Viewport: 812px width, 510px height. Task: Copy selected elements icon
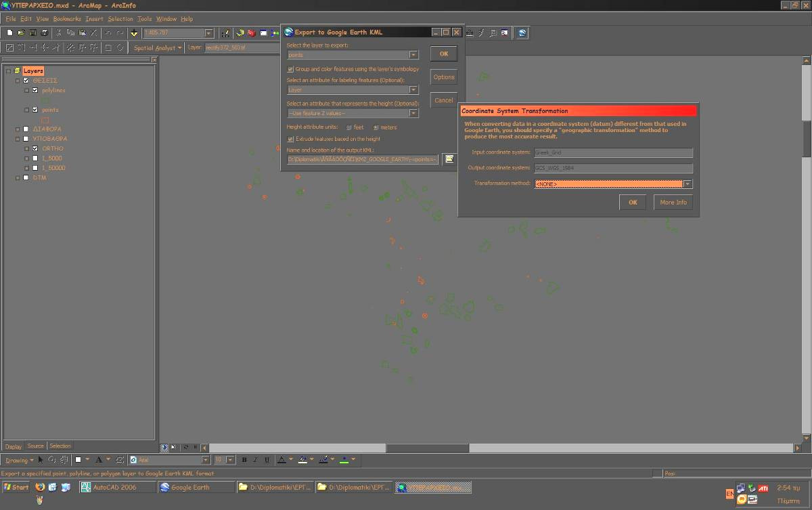(70, 33)
